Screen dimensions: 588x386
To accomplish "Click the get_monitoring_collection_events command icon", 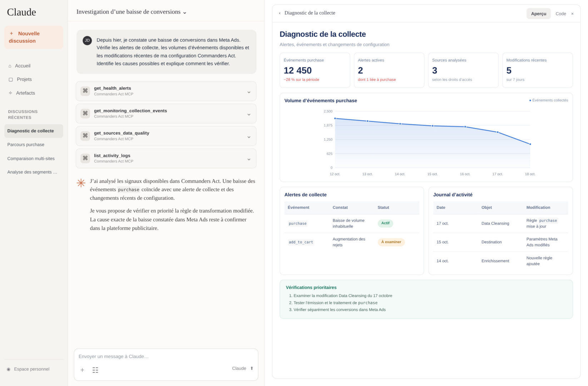I will tap(85, 113).
